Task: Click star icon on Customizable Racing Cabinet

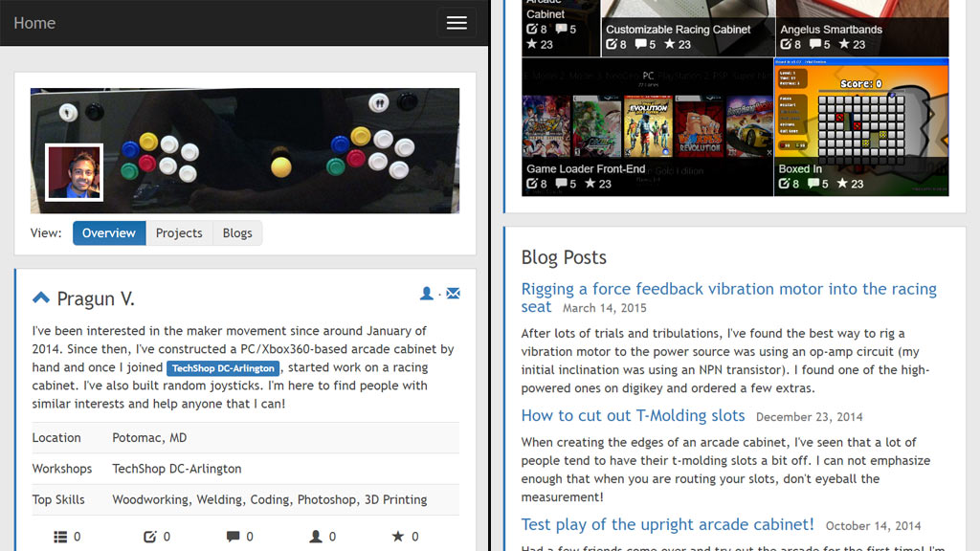Action: (x=669, y=44)
